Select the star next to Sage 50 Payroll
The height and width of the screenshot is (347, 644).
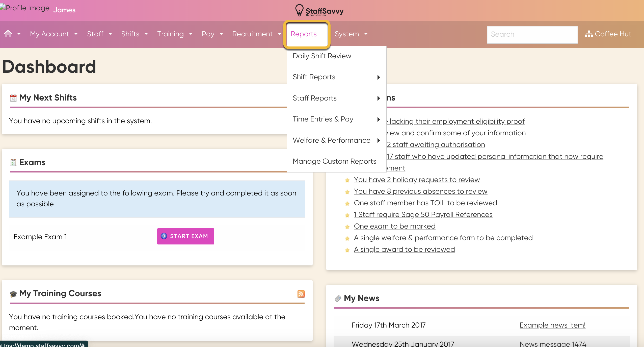(347, 215)
